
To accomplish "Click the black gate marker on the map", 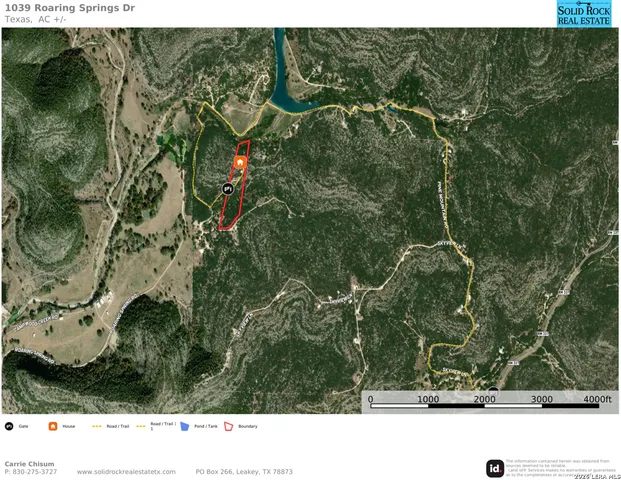I will tap(227, 189).
